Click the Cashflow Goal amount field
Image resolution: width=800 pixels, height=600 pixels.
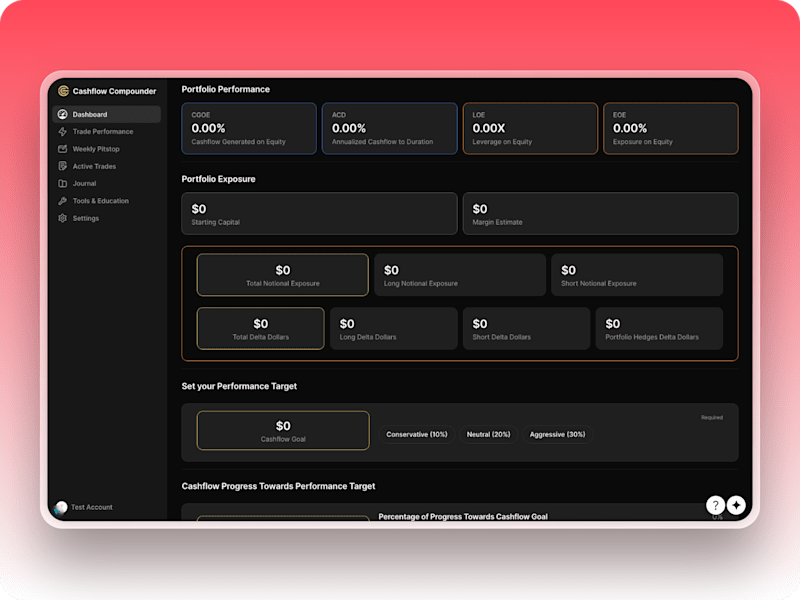283,431
